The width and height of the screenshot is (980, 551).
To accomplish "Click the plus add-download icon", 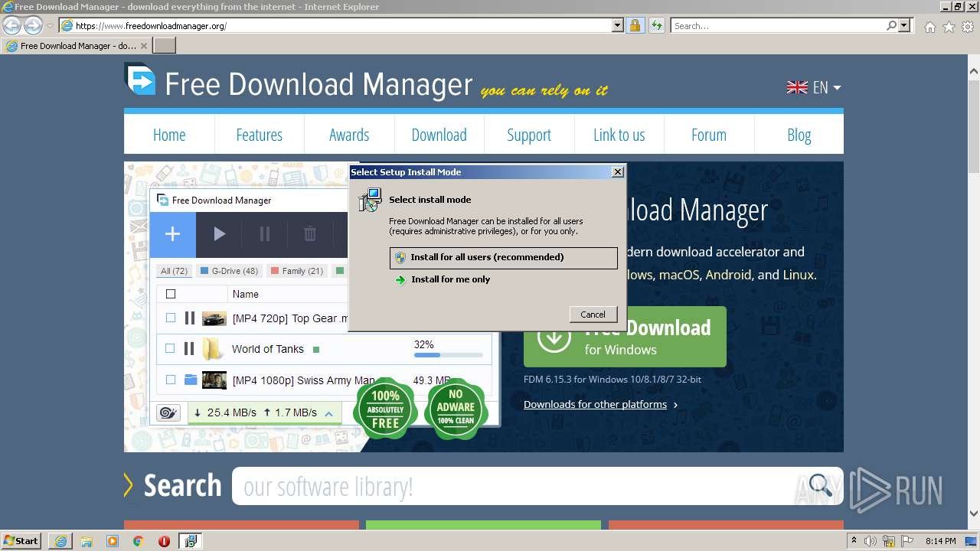I will tap(172, 234).
